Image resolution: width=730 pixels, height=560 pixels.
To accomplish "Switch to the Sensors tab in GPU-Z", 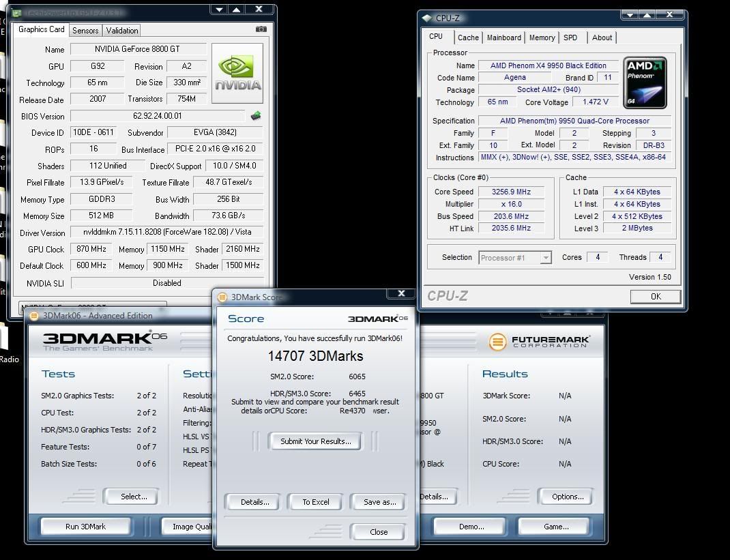I will (85, 31).
